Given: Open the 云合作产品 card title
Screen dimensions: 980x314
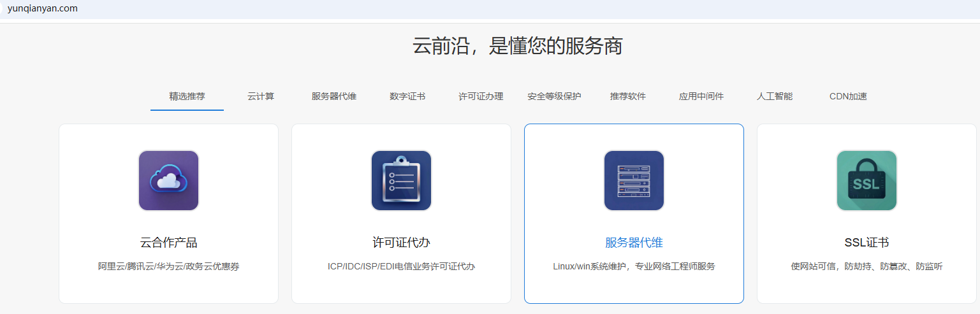Looking at the screenshot, I should (x=168, y=243).
